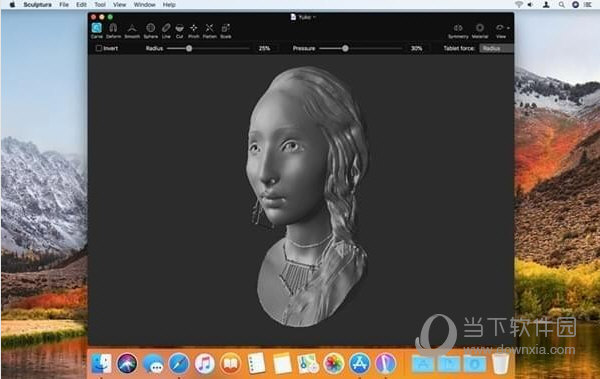The height and width of the screenshot is (379, 600).
Task: Open the Tool menu
Action: click(x=100, y=5)
